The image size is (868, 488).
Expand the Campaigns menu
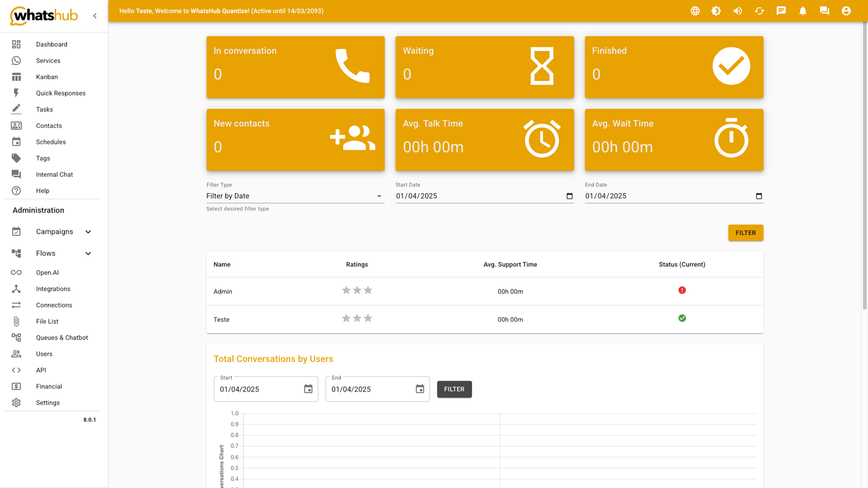tap(54, 232)
